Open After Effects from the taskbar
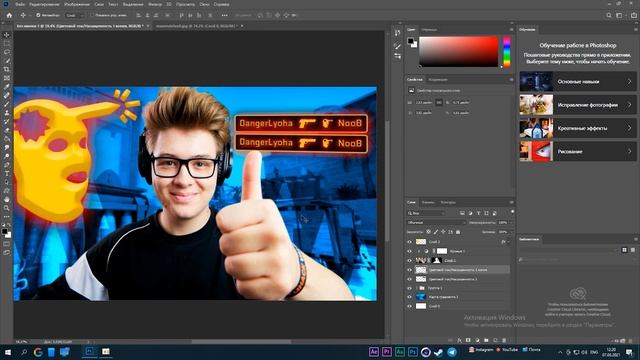The height and width of the screenshot is (360, 640). coord(373,352)
